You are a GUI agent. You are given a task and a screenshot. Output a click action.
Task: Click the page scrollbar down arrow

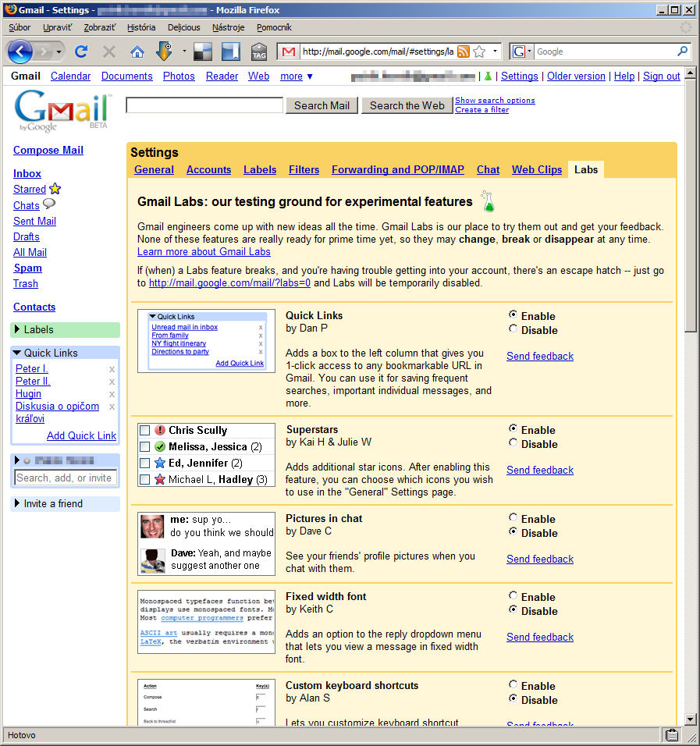pos(690,719)
